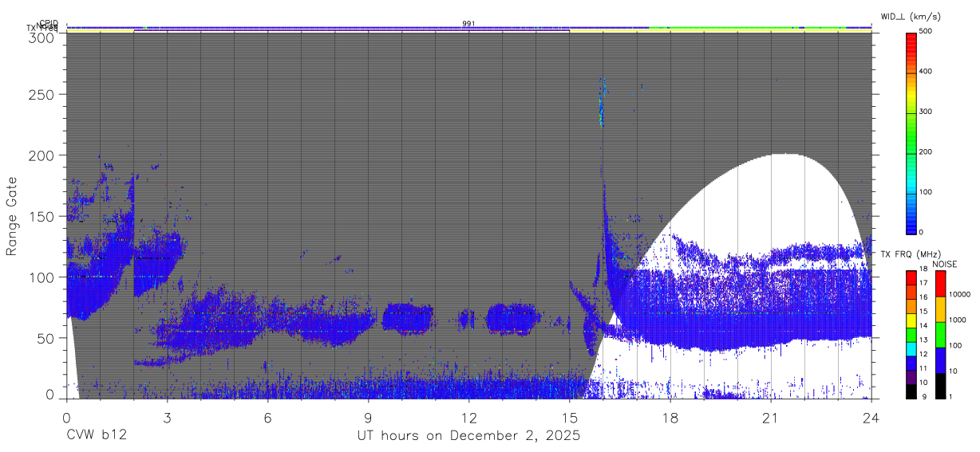Click the "CVW b12" radar beam label
The height and width of the screenshot is (452, 980).
click(96, 435)
